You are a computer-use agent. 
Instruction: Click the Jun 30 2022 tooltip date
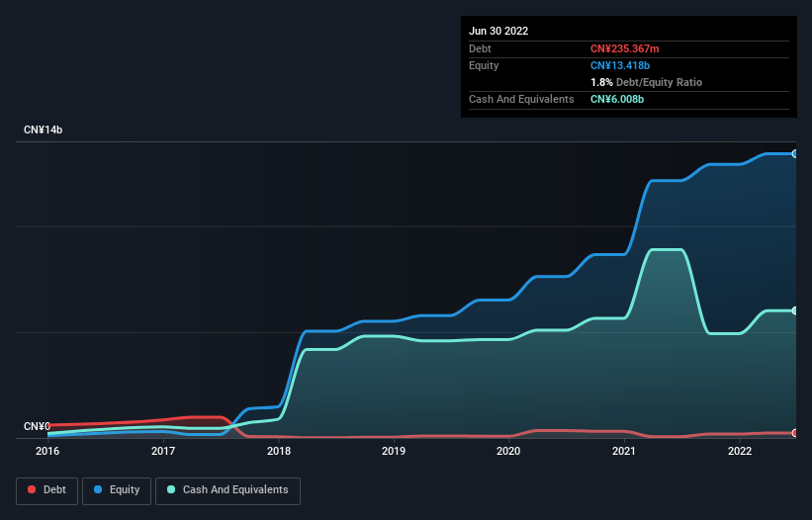pos(498,31)
